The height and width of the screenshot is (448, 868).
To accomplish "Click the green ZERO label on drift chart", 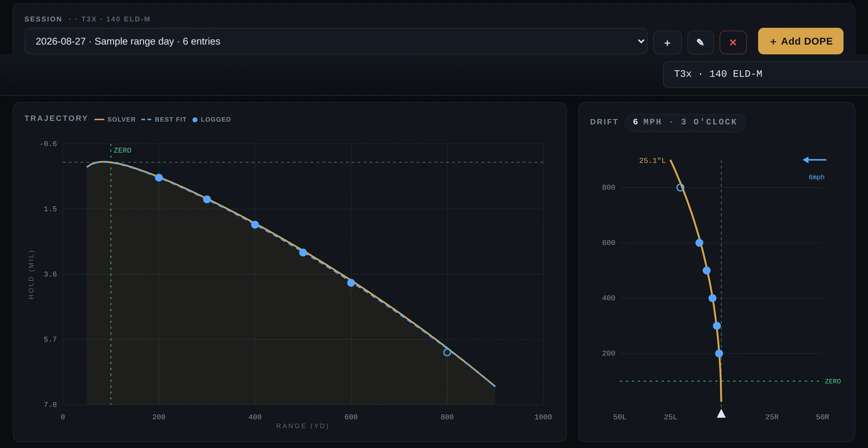I will (833, 381).
